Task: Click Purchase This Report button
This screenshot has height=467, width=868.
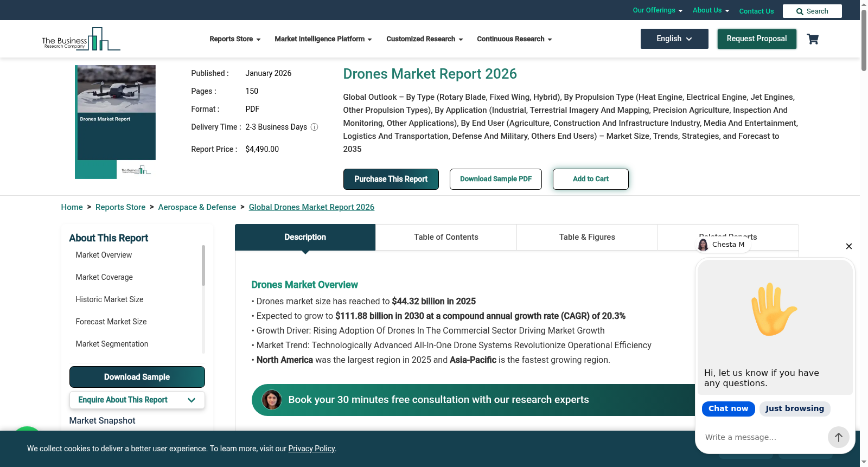Action: click(391, 180)
